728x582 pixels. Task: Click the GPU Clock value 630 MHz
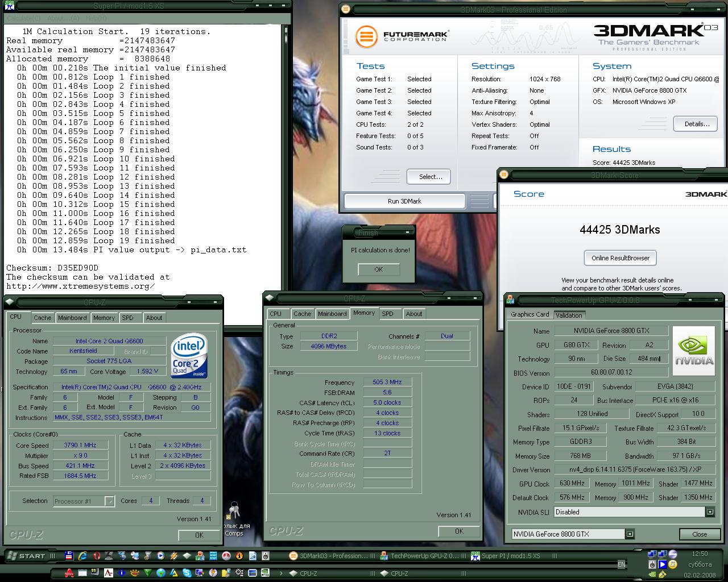[x=572, y=483]
